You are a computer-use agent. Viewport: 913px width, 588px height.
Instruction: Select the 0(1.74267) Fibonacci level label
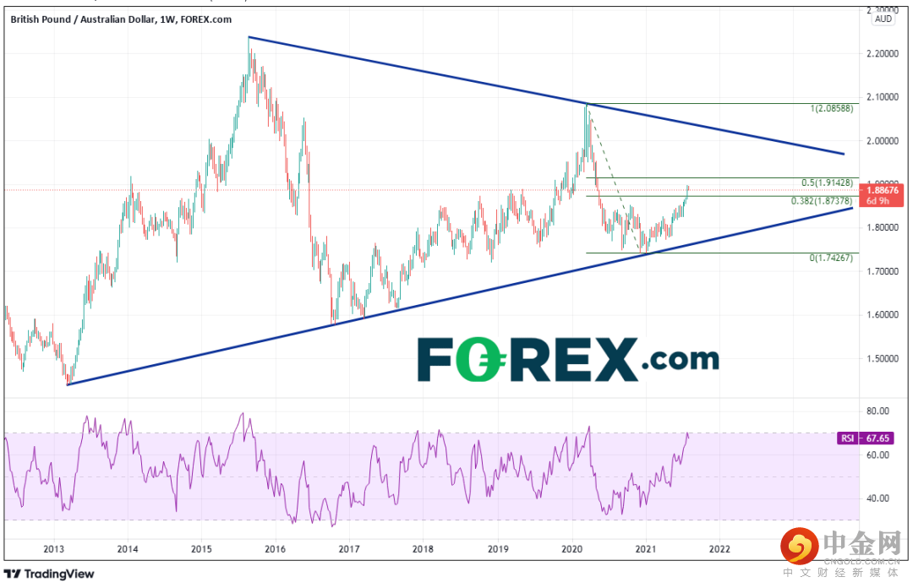point(831,258)
